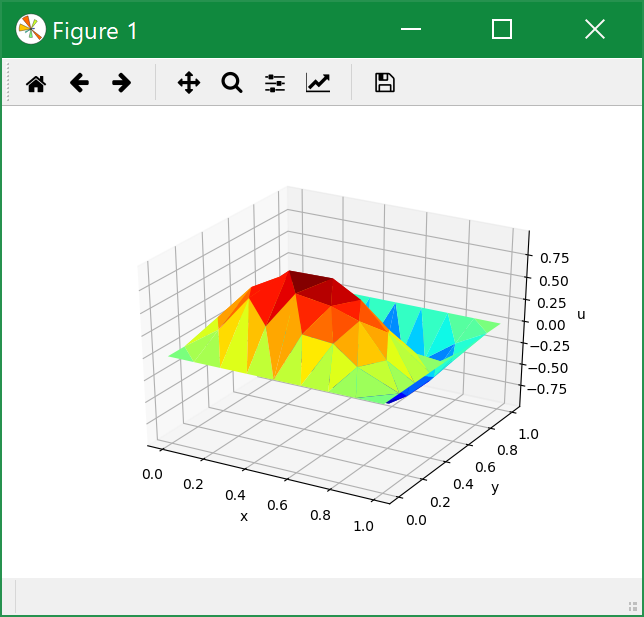644x617 pixels.
Task: Click the 0.75 tick on the u axis
Action: [x=553, y=258]
